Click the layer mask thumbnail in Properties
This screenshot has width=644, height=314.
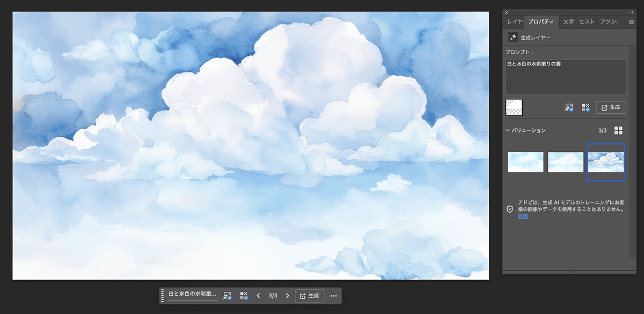pyautogui.click(x=514, y=107)
